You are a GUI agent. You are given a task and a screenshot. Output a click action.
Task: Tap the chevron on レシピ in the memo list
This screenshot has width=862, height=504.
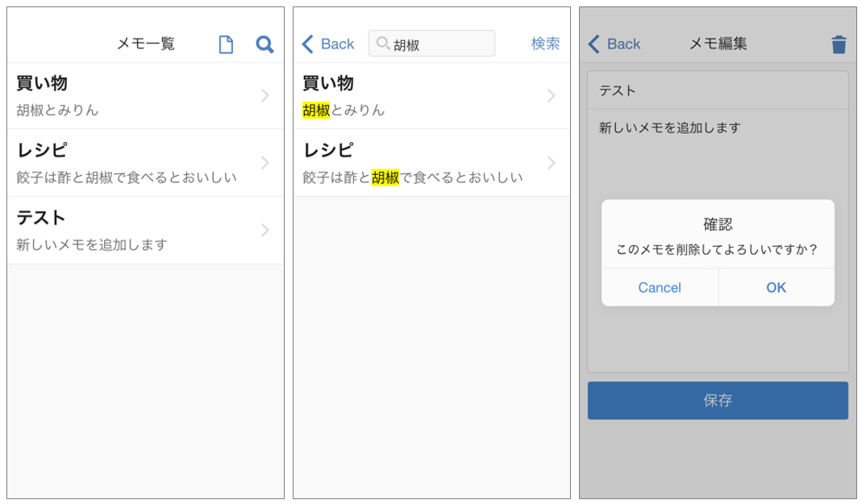pos(265,163)
